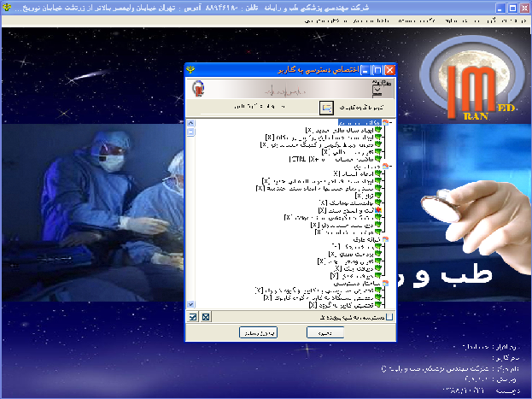
Task: Select the highlighted first group label in tree
Action: click(360, 122)
